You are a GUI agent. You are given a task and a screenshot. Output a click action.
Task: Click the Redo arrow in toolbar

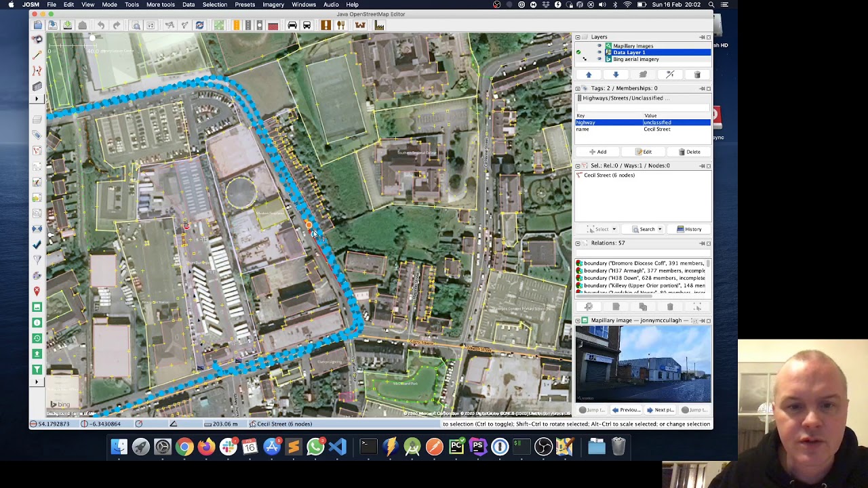click(117, 26)
